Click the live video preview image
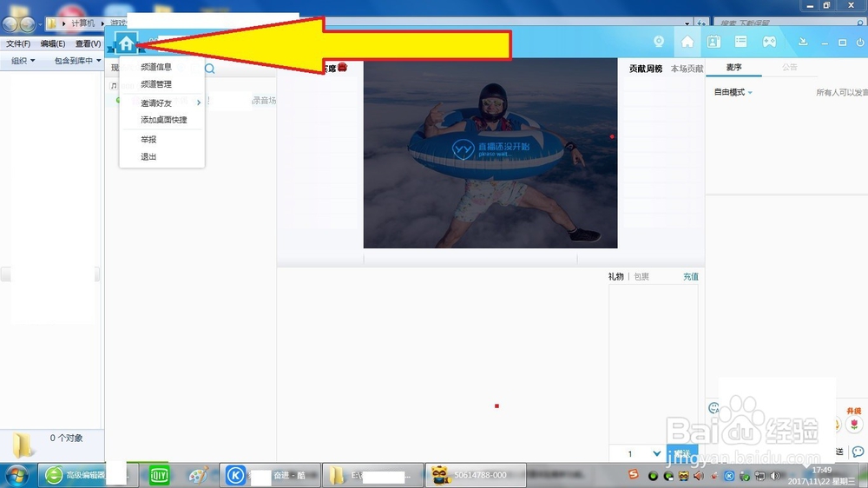Screen dimensions: 868x488 (x=490, y=154)
